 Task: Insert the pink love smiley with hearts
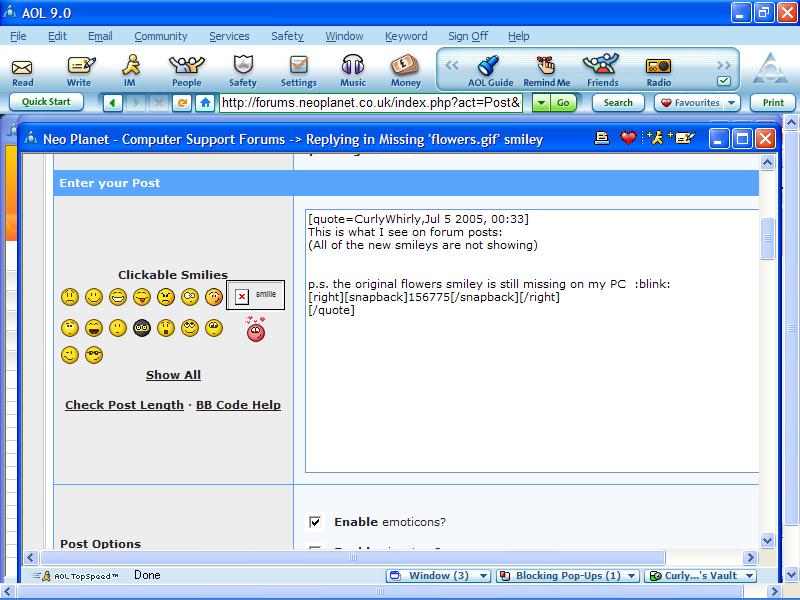[256, 329]
